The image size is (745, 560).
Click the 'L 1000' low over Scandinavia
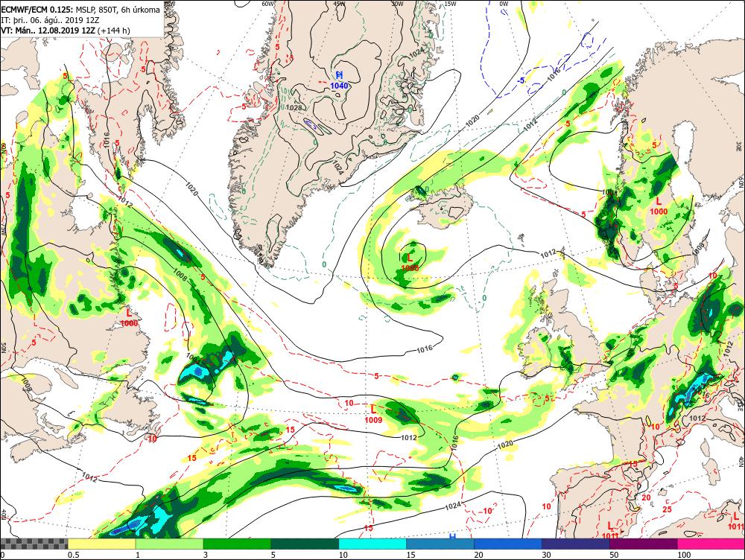659,206
